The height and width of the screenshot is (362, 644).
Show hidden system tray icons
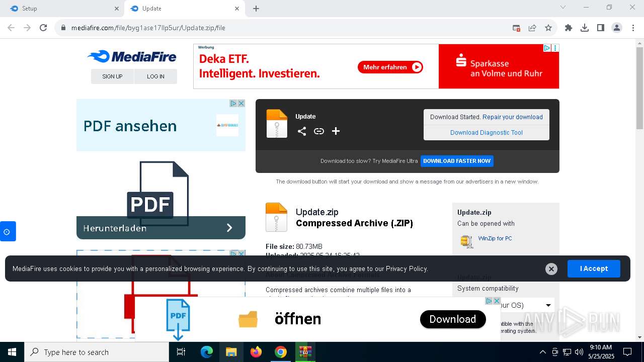[x=542, y=352]
